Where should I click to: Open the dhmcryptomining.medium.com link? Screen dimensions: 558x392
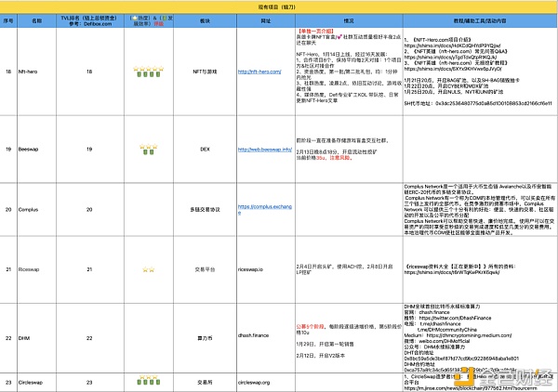pyautogui.click(x=469, y=335)
